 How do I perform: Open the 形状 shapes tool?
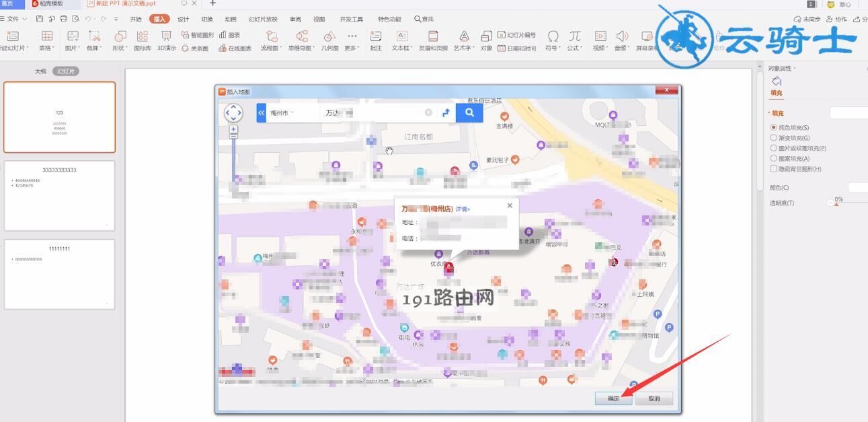pos(120,40)
